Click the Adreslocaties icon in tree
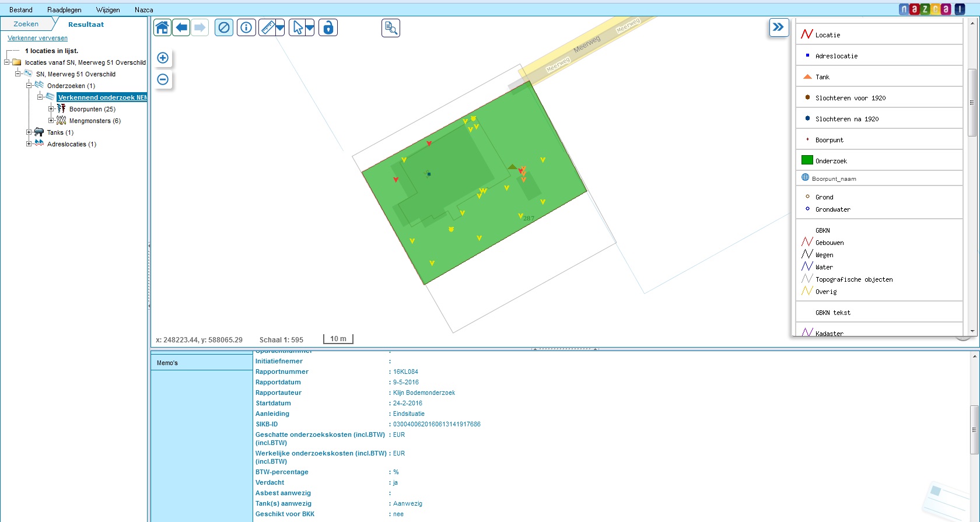Screen dimensions: 980x522 [39, 143]
